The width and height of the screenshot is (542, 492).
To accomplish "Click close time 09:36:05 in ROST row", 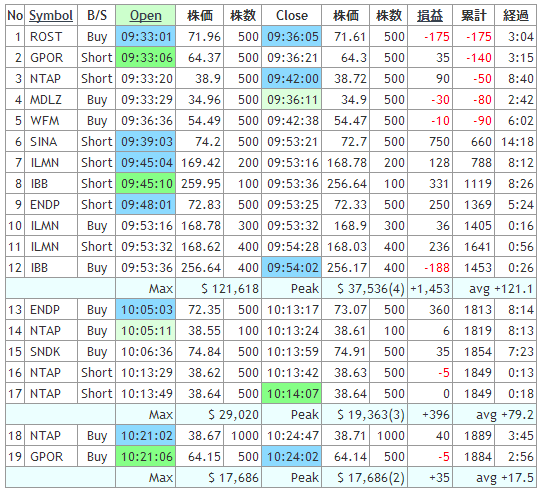I will pyautogui.click(x=292, y=37).
